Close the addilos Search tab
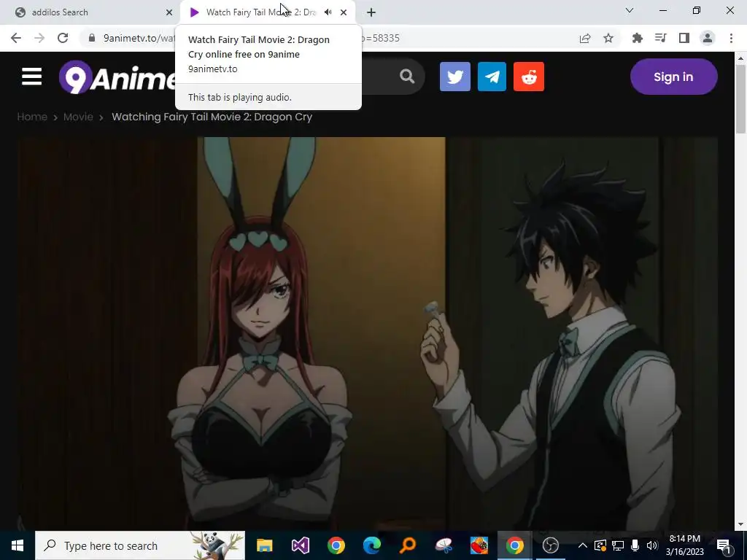The width and height of the screenshot is (747, 560). pos(169,12)
